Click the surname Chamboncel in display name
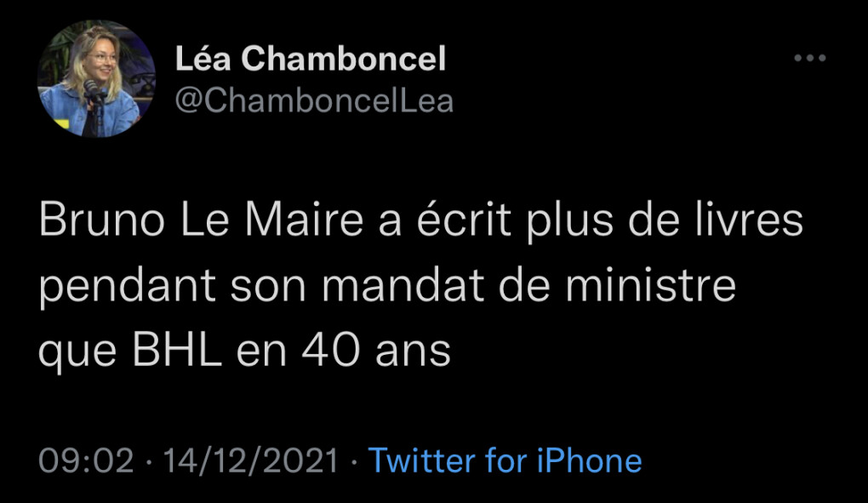This screenshot has width=868, height=503. coord(343,59)
